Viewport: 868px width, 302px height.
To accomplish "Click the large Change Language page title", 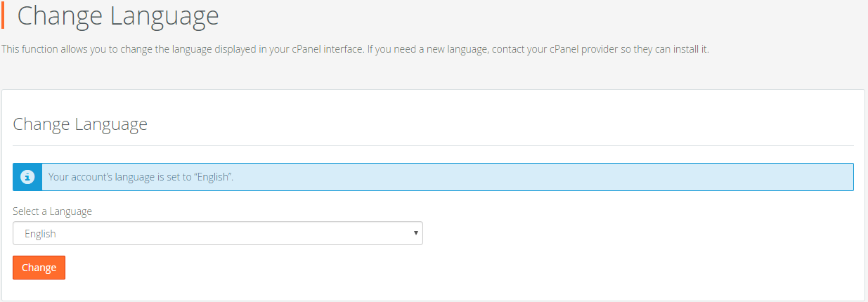I will [x=117, y=15].
